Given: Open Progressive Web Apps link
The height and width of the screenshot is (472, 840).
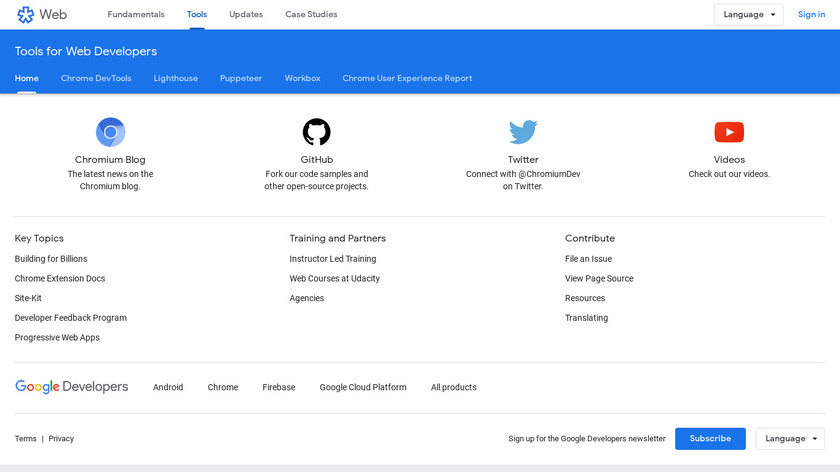Looking at the screenshot, I should [x=57, y=338].
